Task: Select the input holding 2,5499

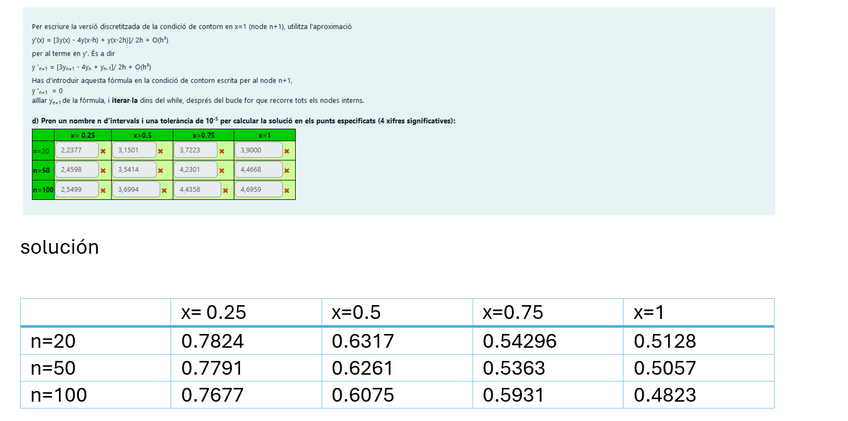Action: [x=75, y=188]
